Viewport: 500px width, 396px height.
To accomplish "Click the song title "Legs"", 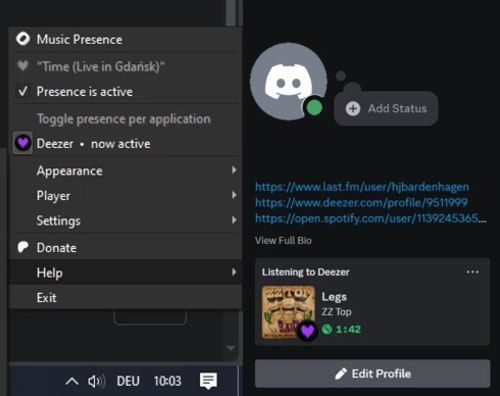I will coord(334,297).
